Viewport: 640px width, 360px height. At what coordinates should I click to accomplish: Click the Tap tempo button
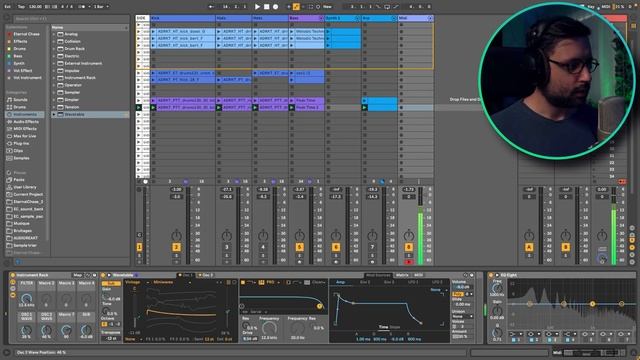(x=21, y=7)
